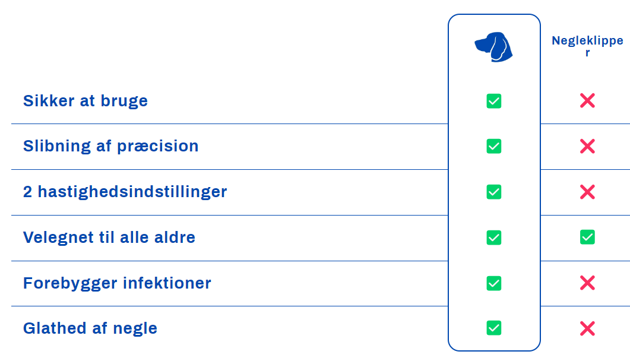Click the red X for Forebygger infektioner
The width and height of the screenshot is (630, 364).
point(587,283)
